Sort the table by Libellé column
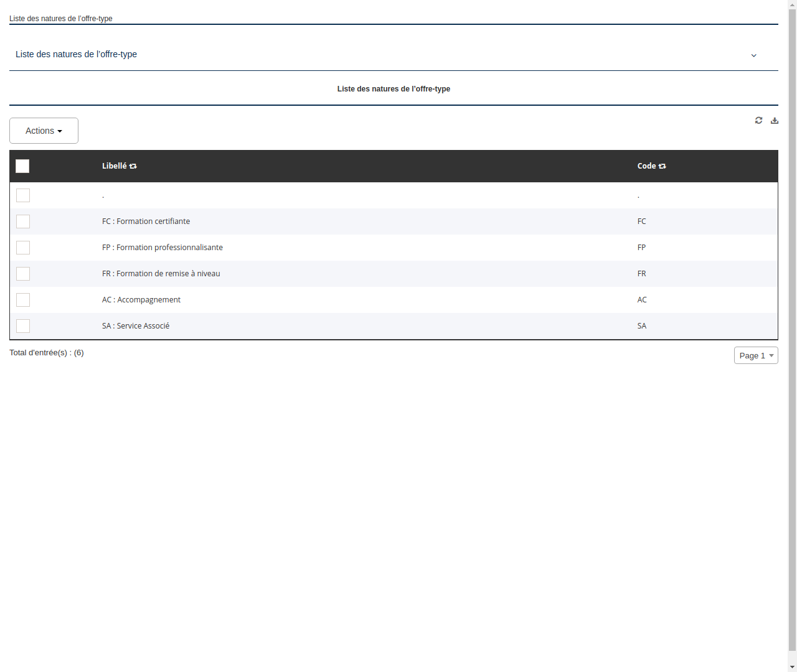Screen dimensions: 797x672 (x=133, y=166)
